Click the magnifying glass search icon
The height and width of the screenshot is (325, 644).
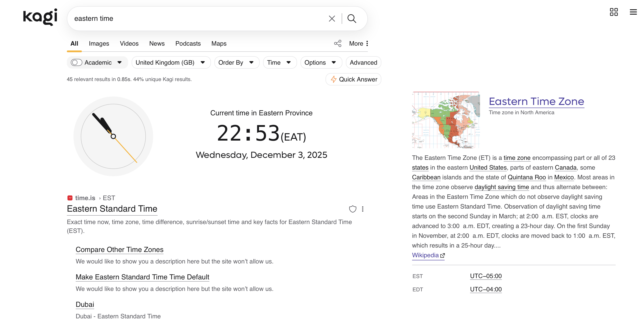pyautogui.click(x=351, y=19)
